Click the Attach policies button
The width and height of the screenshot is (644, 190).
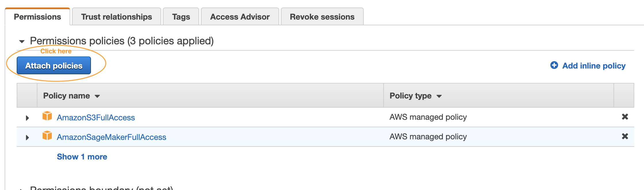pyautogui.click(x=54, y=66)
